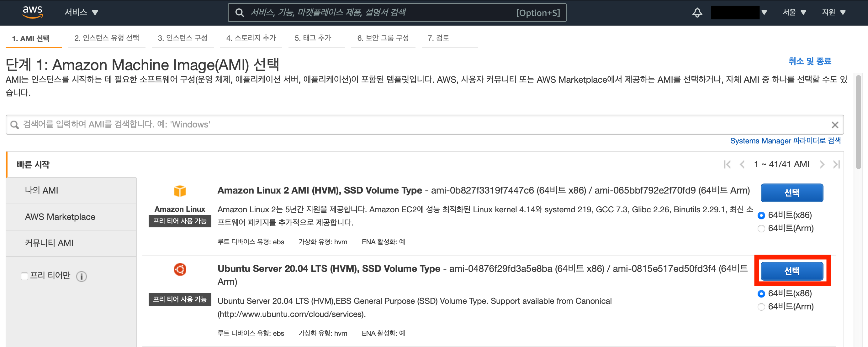Click the info icon beside 프리 티어만
Viewport: 868px width, 347px height.
[81, 276]
